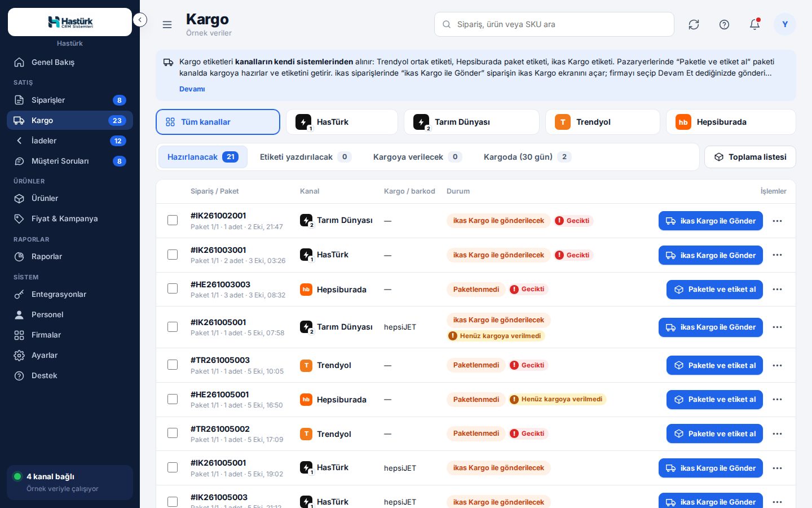Open İadeler in the sidebar

(70, 141)
